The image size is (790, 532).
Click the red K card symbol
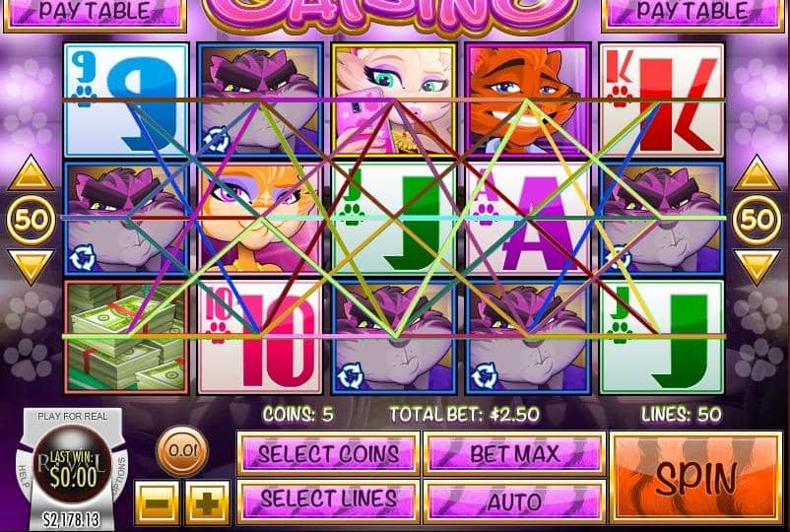click(662, 100)
